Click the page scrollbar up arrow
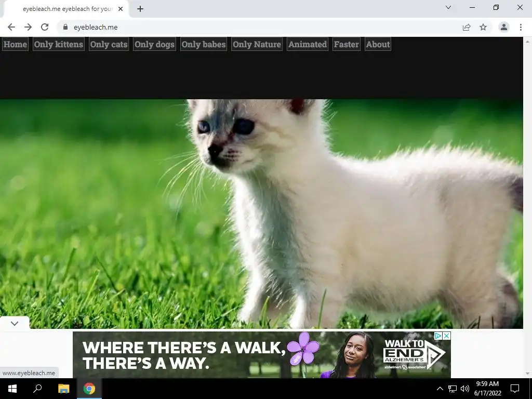 [x=528, y=41]
